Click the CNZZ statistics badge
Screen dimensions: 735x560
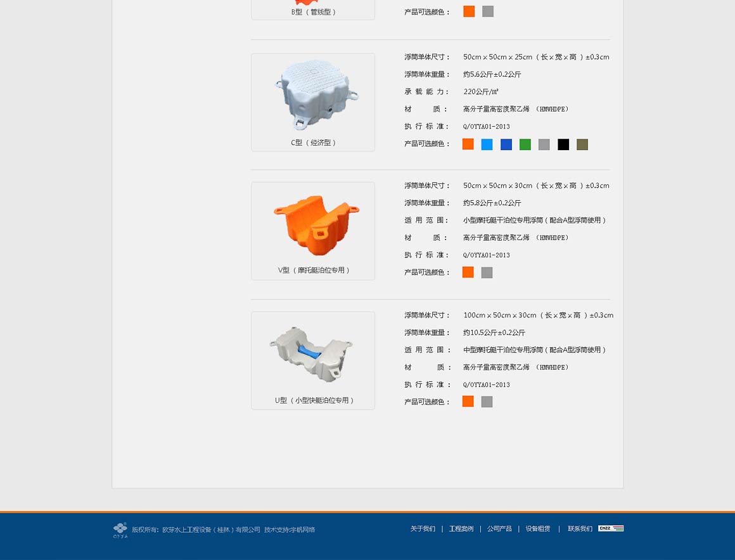611,528
